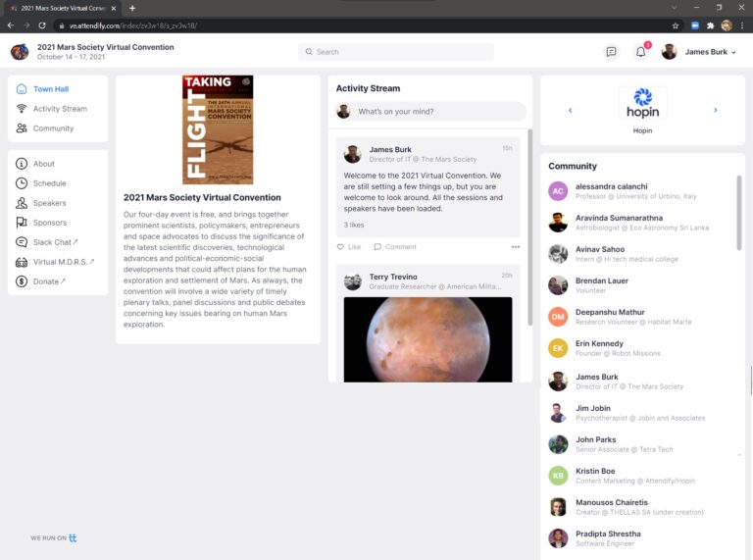Viewport: 753px width, 560px height.
Task: Go back with the browser back arrow
Action: pyautogui.click(x=11, y=25)
